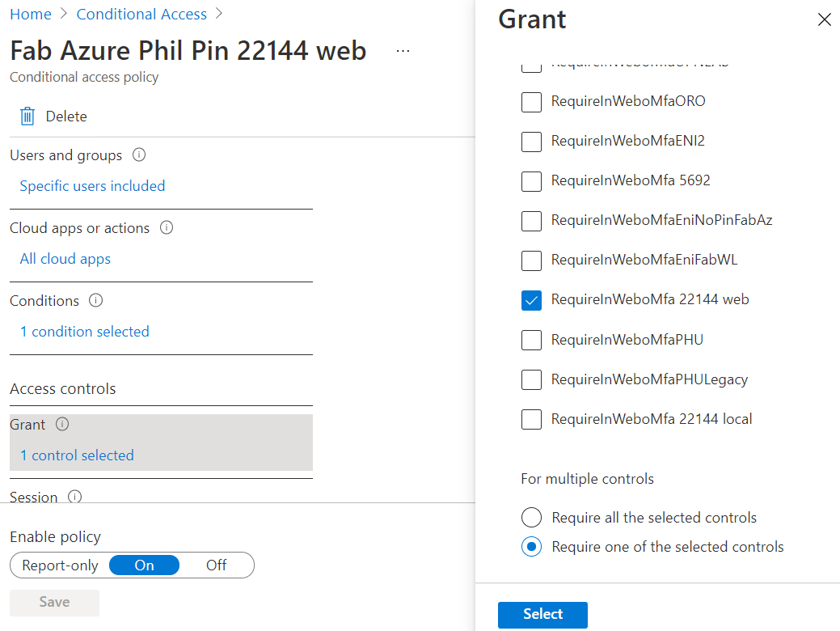Enable the RequireInWeboMfa 22144 local checkbox
This screenshot has height=631, width=840.
[531, 419]
